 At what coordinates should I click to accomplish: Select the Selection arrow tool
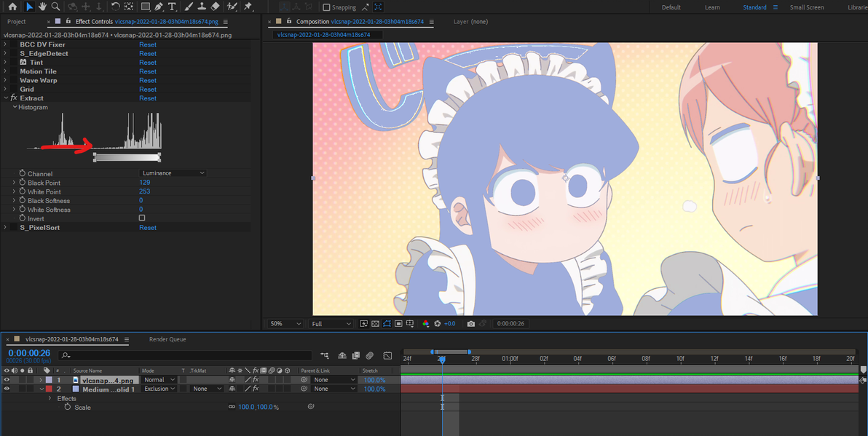[29, 7]
